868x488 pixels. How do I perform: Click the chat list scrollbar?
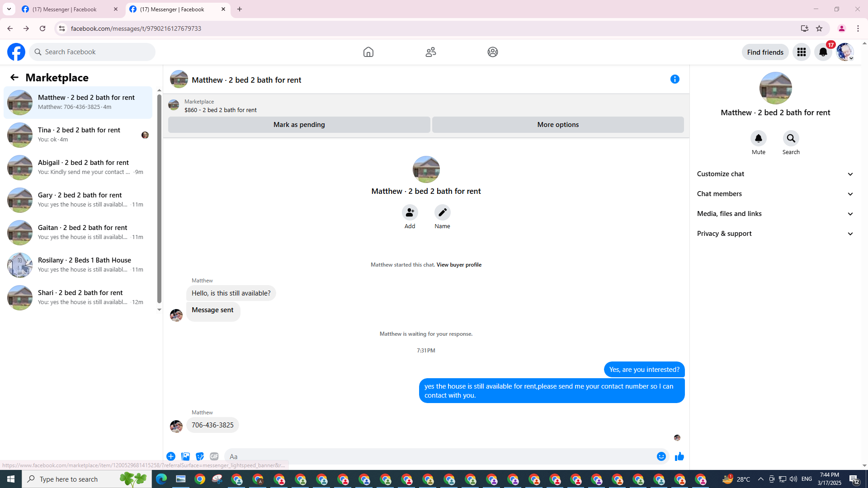point(159,199)
